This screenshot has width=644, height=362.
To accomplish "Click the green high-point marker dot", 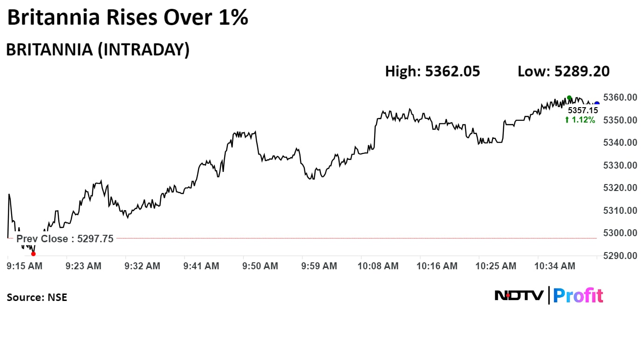I will 569,98.
